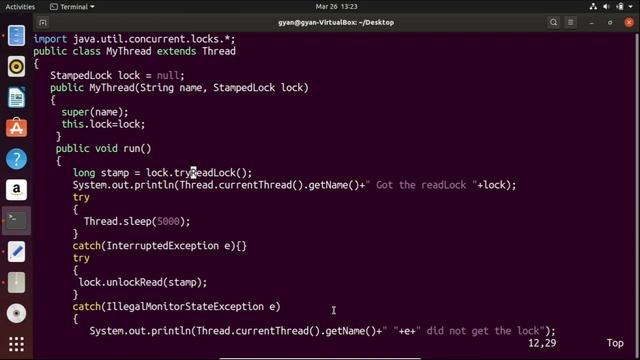Open LibreOffice Writer from the dock
Screen dimensions: 640x360
click(16, 97)
